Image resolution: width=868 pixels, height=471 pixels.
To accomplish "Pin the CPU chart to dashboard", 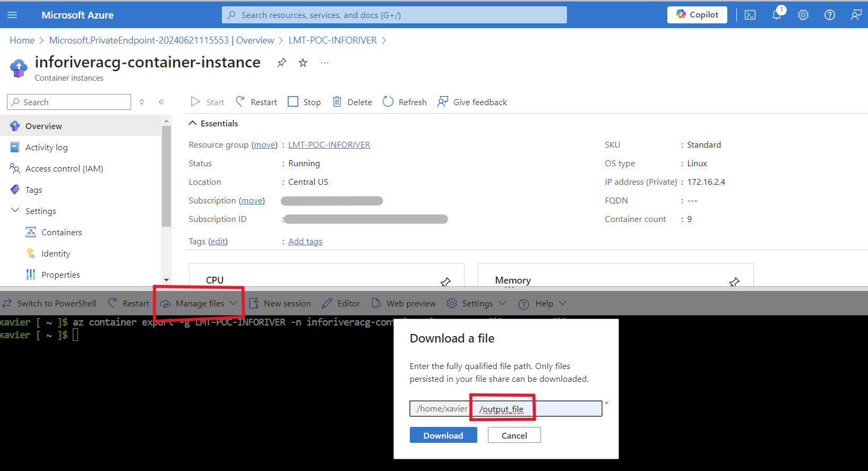I will tap(445, 281).
